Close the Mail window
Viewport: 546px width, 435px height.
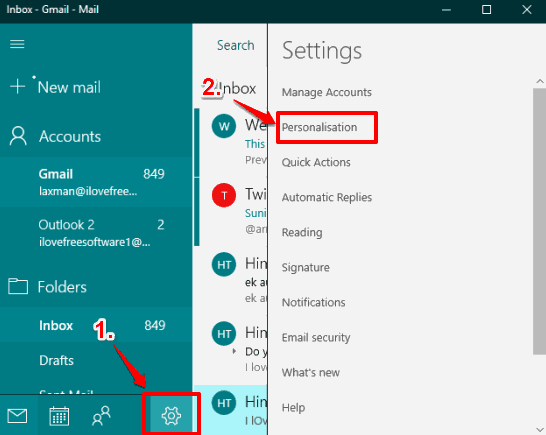[527, 10]
